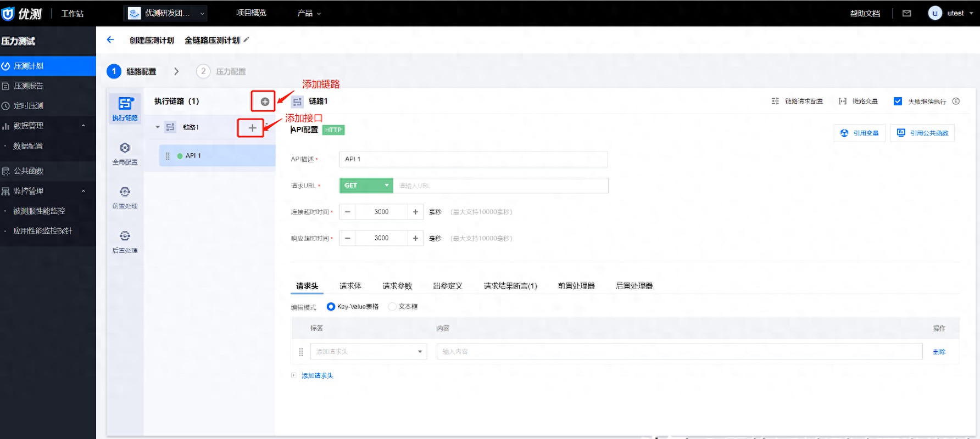Switch to 请求参数 tab
Image resolution: width=980 pixels, height=439 pixels.
click(397, 286)
